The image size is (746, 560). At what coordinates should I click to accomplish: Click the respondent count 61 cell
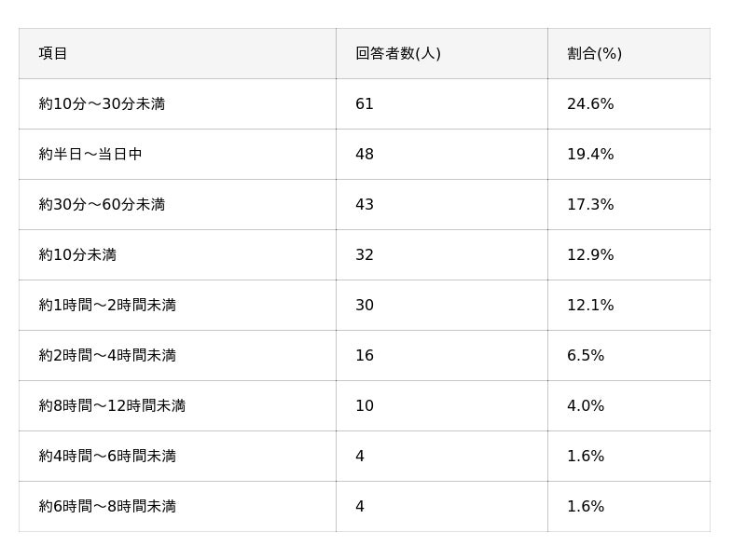365,104
